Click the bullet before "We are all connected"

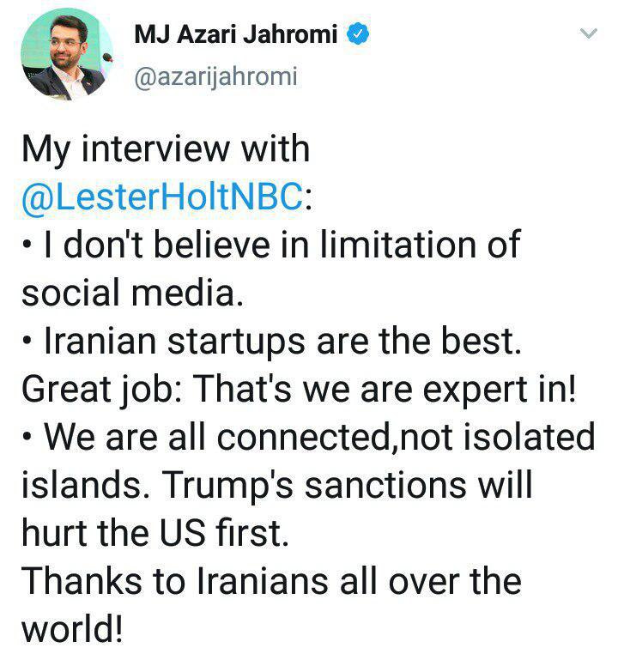(27, 439)
